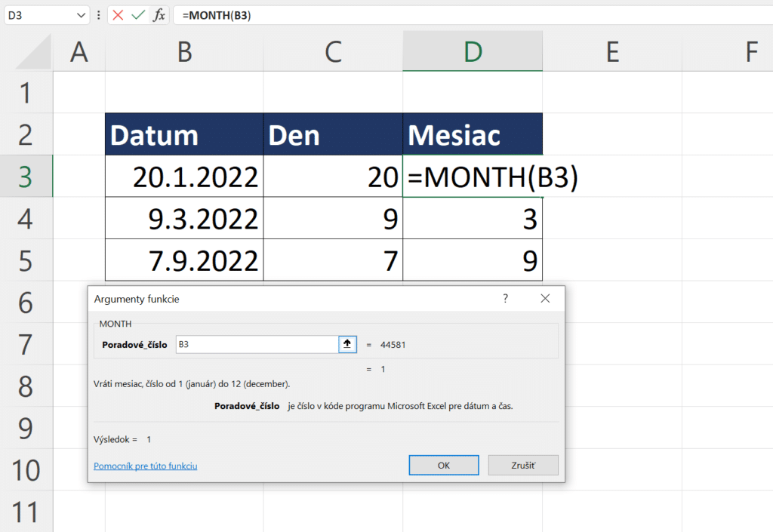773x532 pixels.
Task: Select row 7 header
Action: coord(26,344)
